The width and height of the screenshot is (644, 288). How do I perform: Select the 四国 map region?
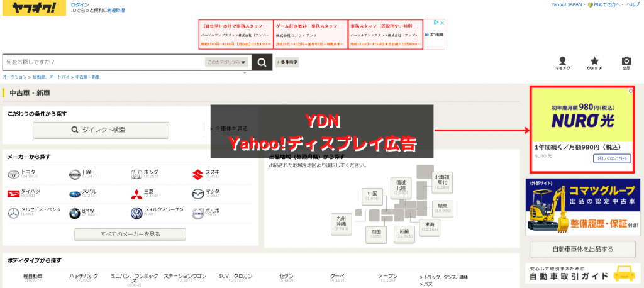point(376,234)
